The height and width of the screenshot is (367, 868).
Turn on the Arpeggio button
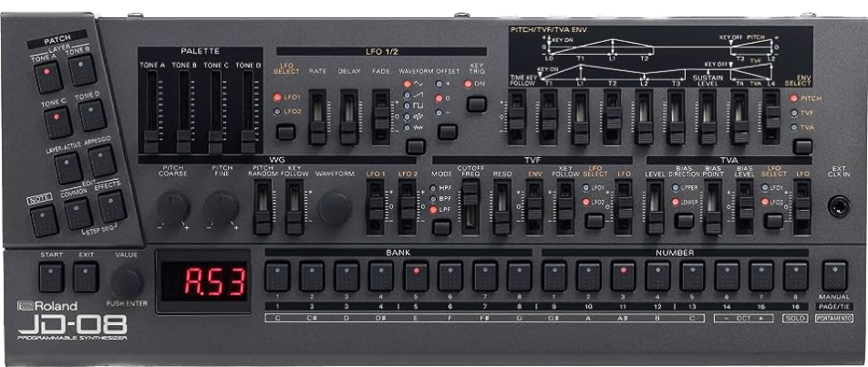coord(102,161)
